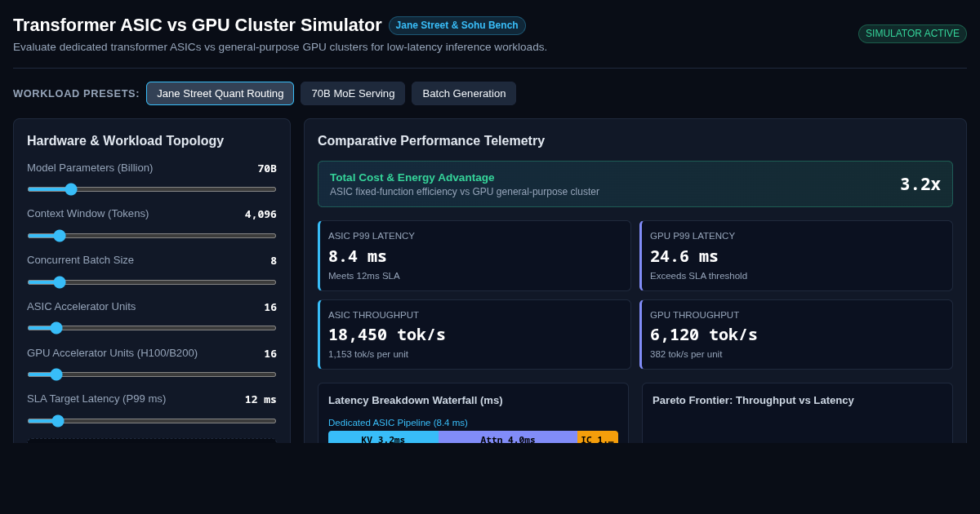Select the 70B MoE Serving preset

(353, 93)
